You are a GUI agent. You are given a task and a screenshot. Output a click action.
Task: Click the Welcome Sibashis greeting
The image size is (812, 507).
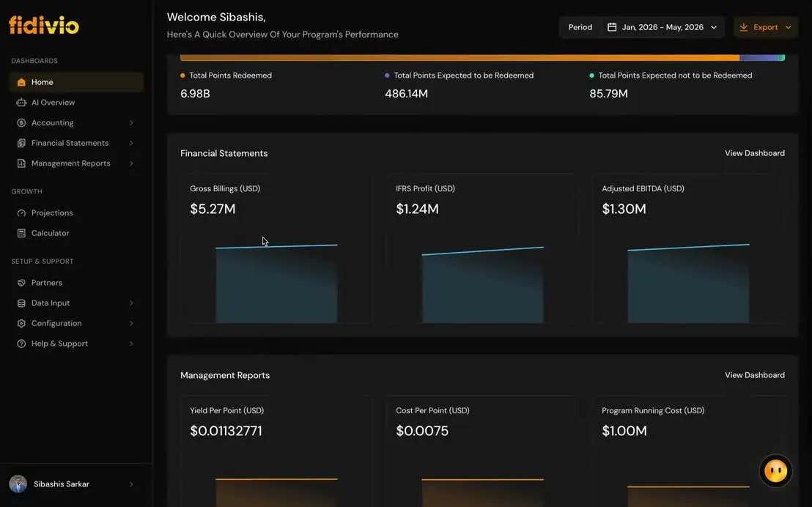(216, 17)
